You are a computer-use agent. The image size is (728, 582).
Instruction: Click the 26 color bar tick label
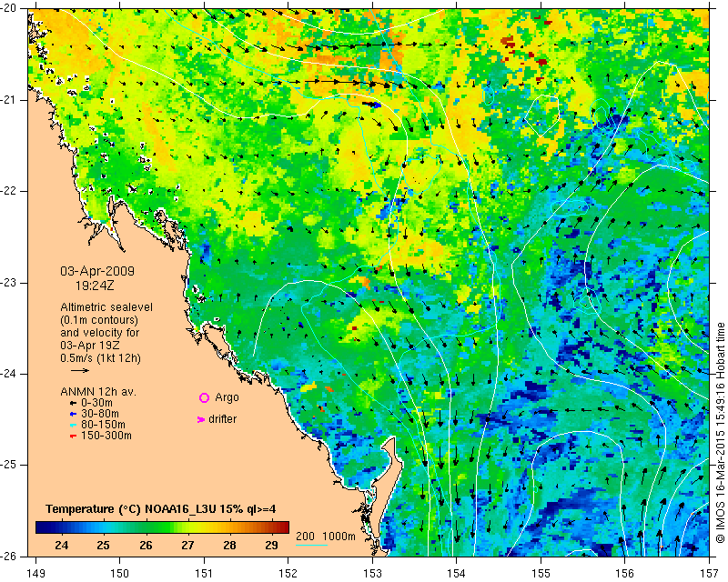[146, 545]
